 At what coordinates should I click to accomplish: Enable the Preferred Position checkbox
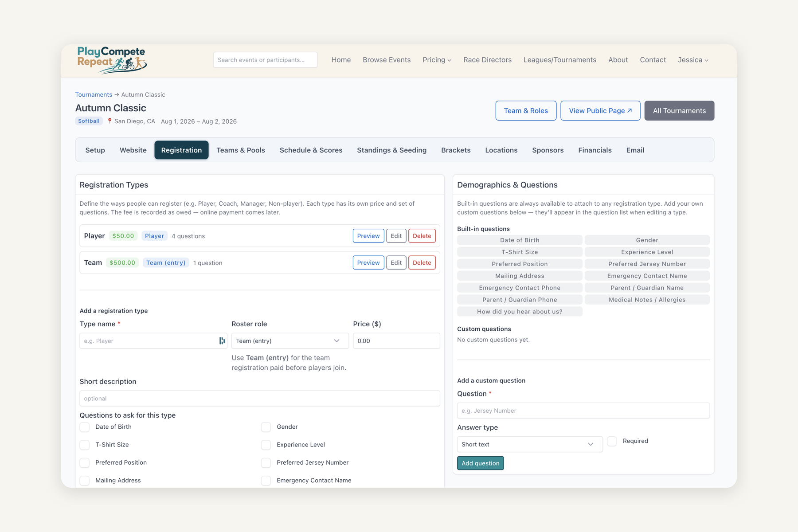tap(85, 463)
